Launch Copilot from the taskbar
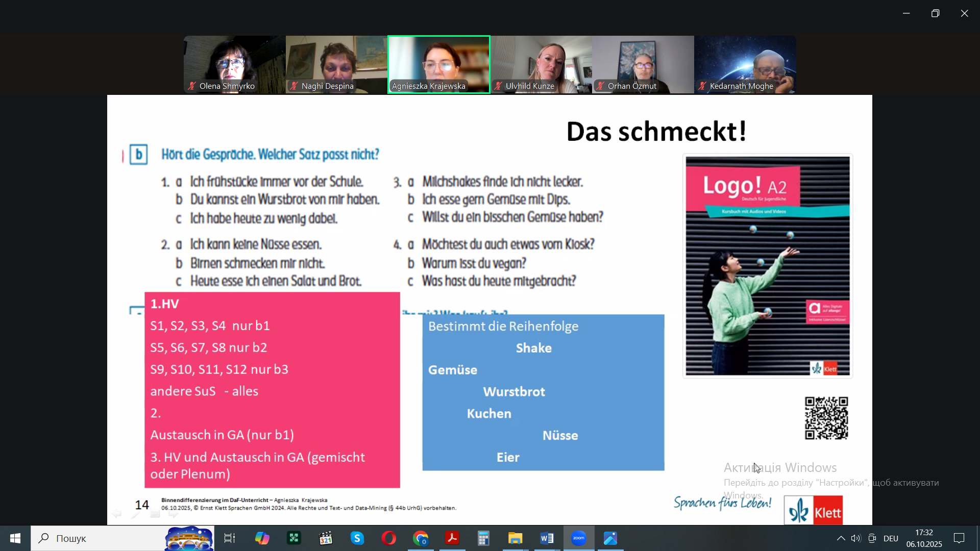The height and width of the screenshot is (551, 980). pyautogui.click(x=262, y=538)
